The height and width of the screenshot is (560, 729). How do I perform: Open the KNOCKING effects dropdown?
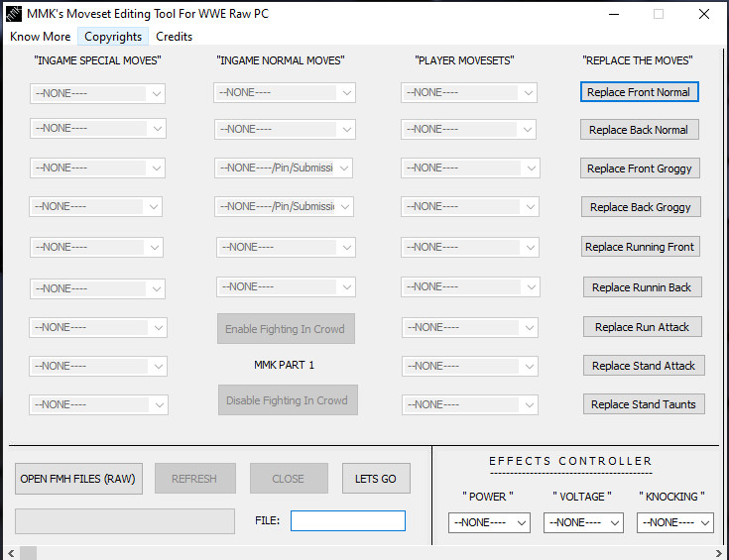[x=675, y=522]
